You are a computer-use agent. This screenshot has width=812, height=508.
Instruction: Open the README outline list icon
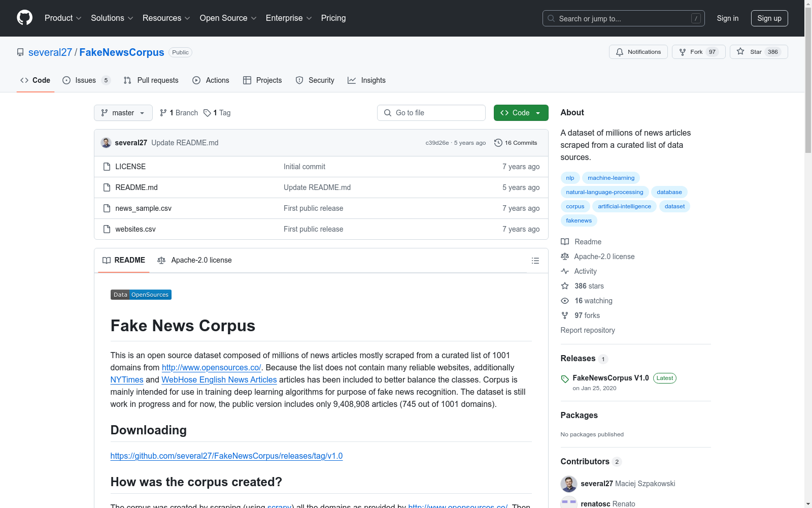click(x=535, y=261)
